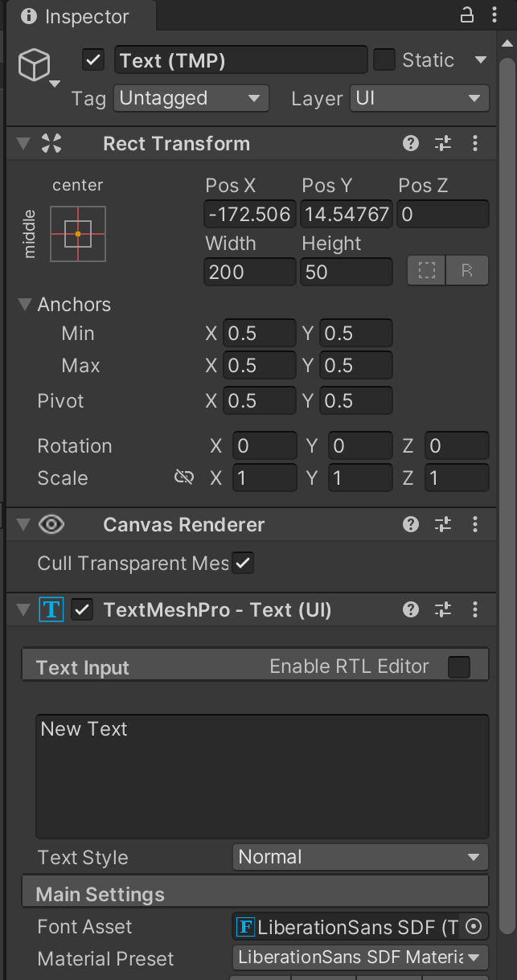517x980 pixels.
Task: Enable RTL Editor checkbox
Action: click(458, 667)
